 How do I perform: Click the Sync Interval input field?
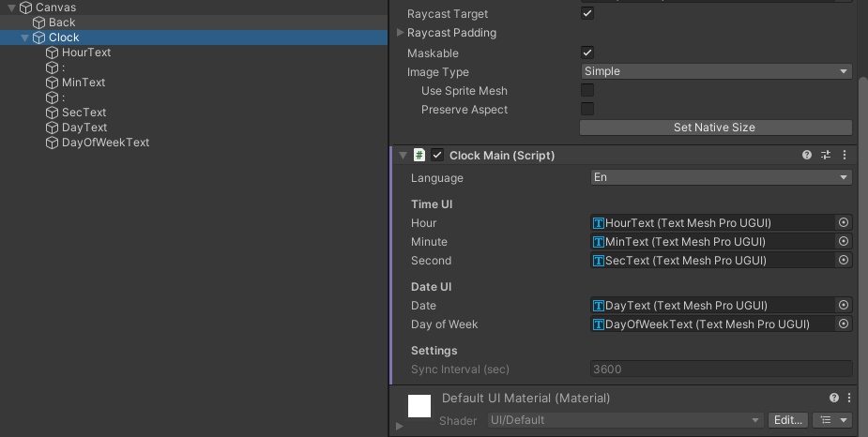click(x=721, y=369)
